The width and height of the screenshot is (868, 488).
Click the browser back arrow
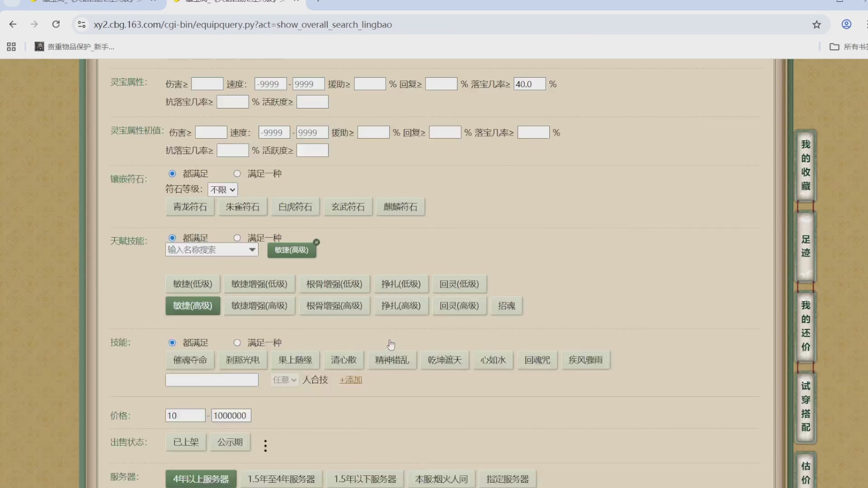13,24
